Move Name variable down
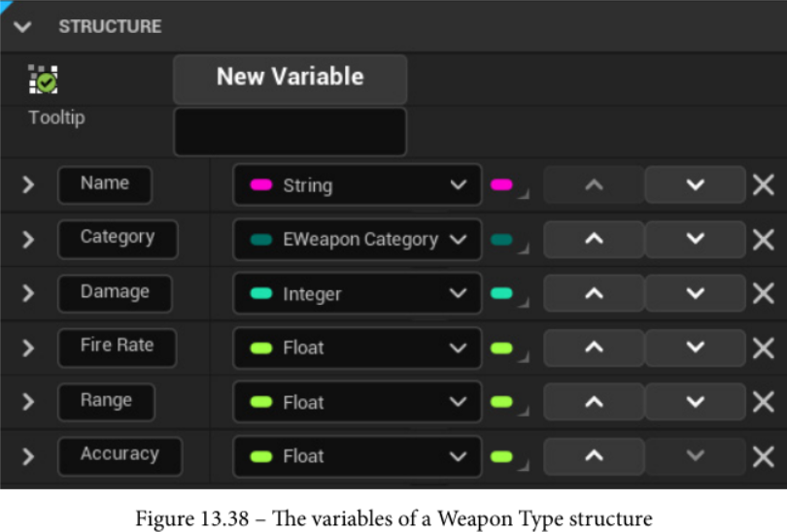This screenshot has height=532, width=787. pyautogui.click(x=695, y=184)
